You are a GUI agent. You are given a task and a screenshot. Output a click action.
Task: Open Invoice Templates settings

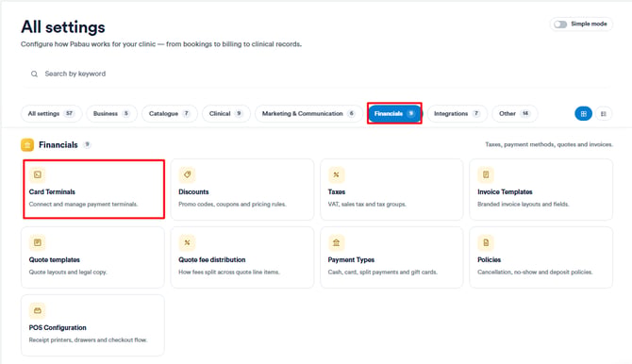click(541, 190)
